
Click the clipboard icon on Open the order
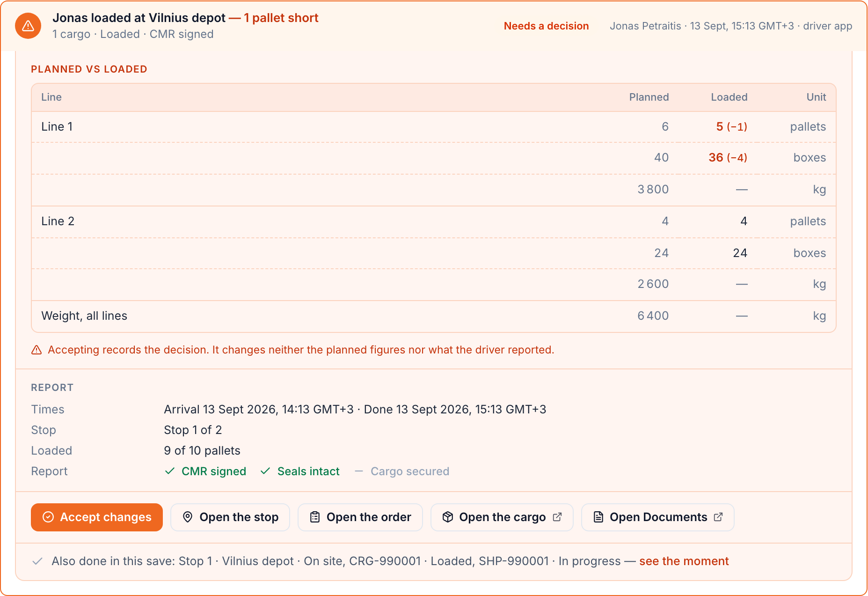(x=315, y=517)
